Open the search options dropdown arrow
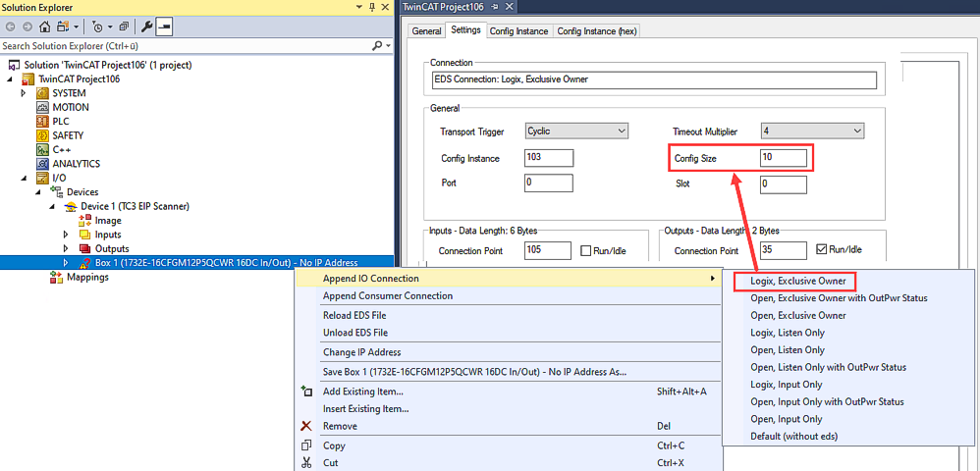Image resolution: width=980 pixels, height=471 pixels. pos(388,46)
